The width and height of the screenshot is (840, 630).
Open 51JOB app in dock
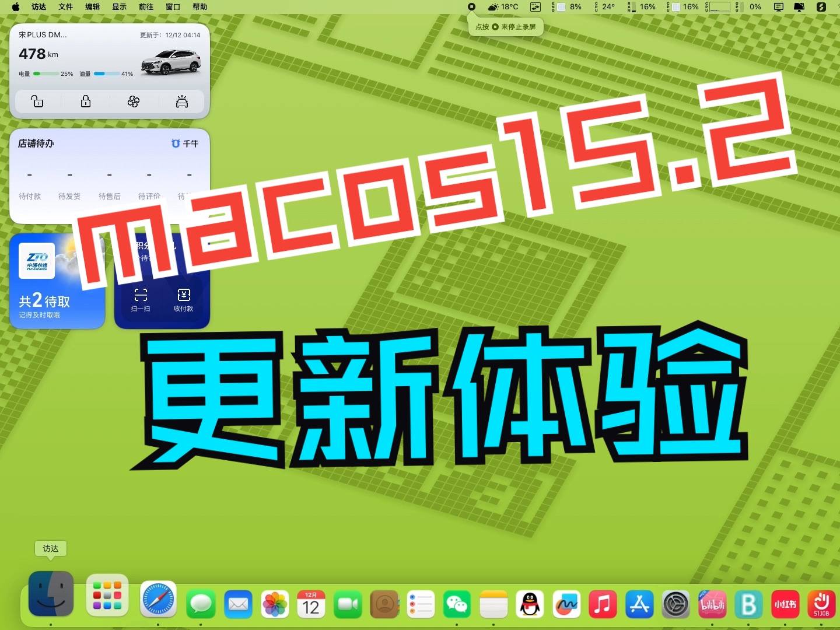821,604
